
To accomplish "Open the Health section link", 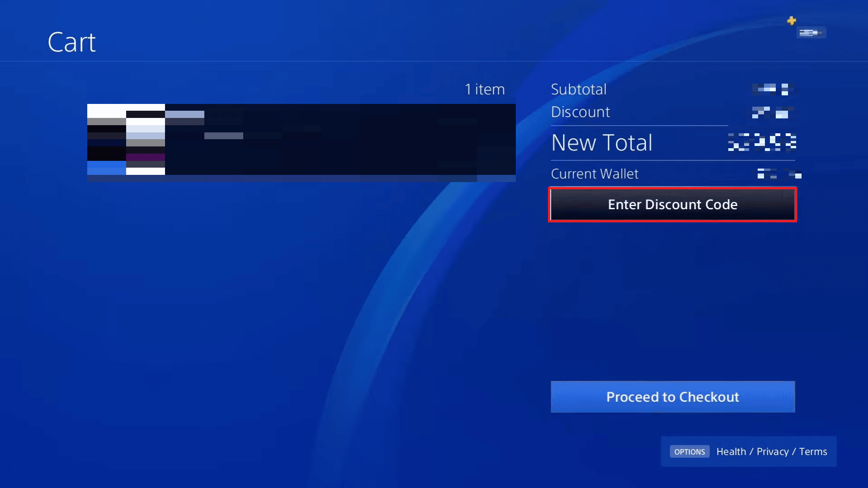I will pos(730,452).
